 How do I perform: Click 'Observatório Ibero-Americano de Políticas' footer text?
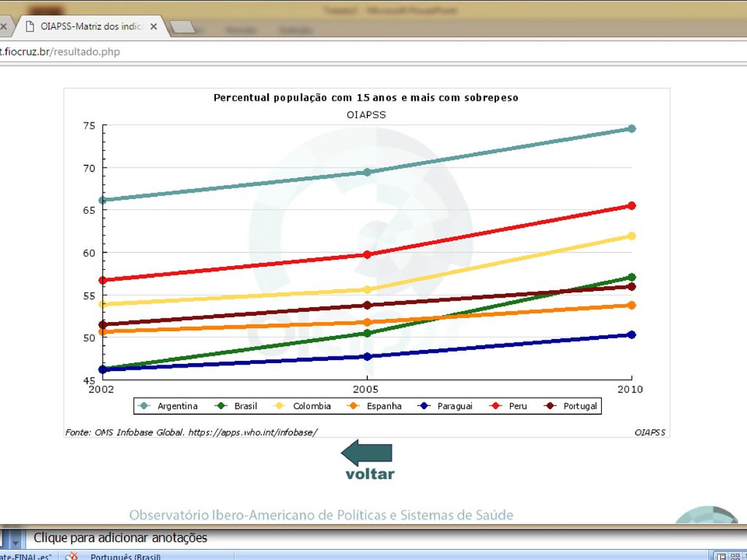(x=321, y=516)
